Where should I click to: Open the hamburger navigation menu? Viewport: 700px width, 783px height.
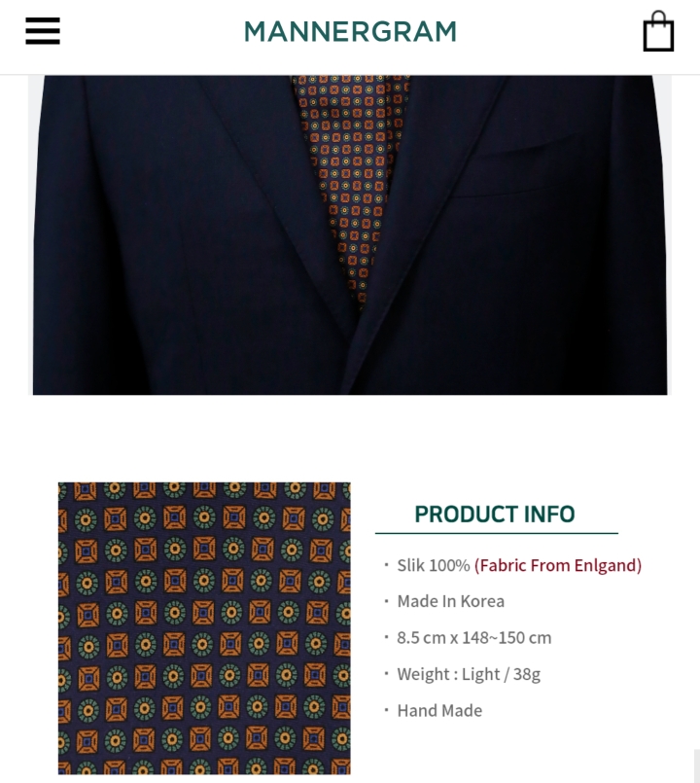click(x=43, y=30)
